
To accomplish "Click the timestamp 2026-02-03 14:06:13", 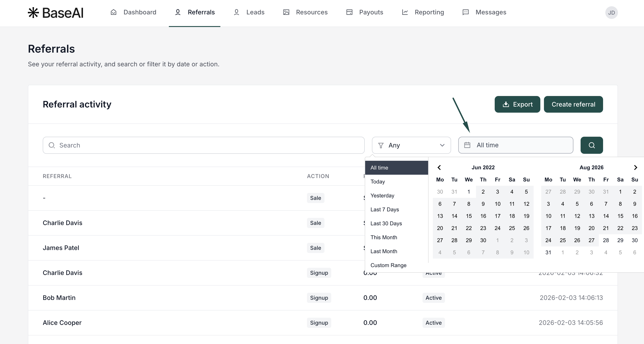I will click(x=571, y=298).
